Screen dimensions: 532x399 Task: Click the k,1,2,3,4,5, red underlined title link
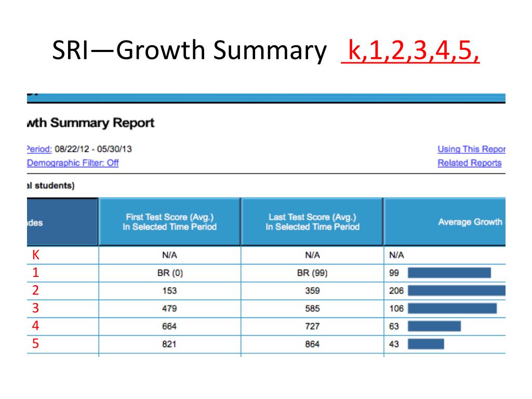coord(410,50)
